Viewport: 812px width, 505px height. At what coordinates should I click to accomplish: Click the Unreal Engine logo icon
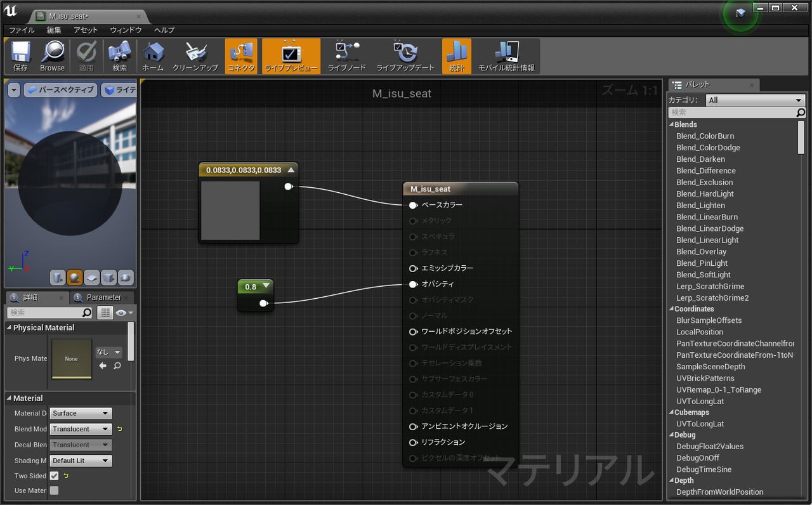pyautogui.click(x=11, y=11)
